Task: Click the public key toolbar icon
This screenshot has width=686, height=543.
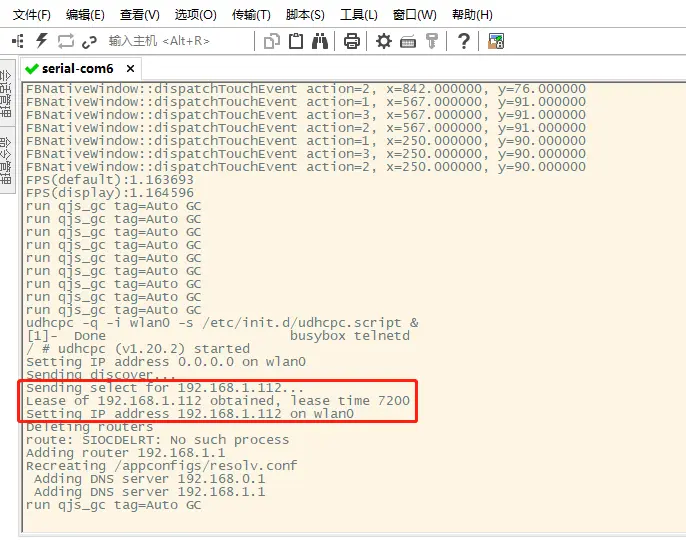Action: [x=432, y=41]
